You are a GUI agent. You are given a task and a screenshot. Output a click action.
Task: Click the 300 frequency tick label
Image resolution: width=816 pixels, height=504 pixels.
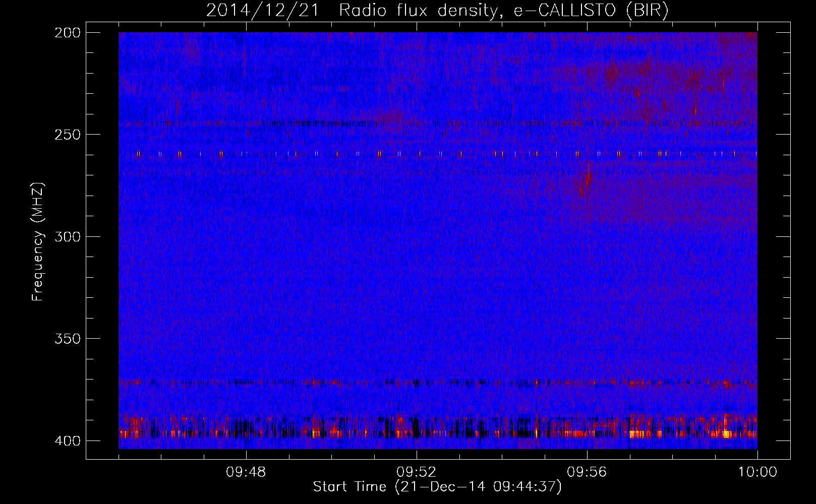[67, 236]
